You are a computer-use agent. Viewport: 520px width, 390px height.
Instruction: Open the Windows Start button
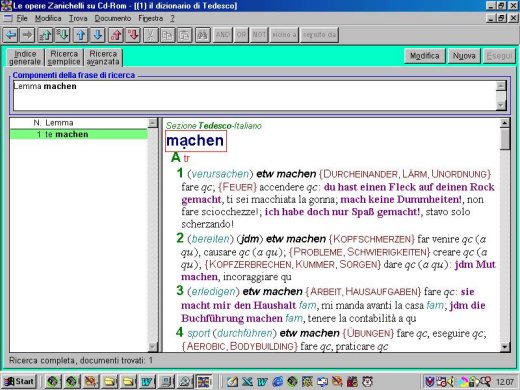19,381
